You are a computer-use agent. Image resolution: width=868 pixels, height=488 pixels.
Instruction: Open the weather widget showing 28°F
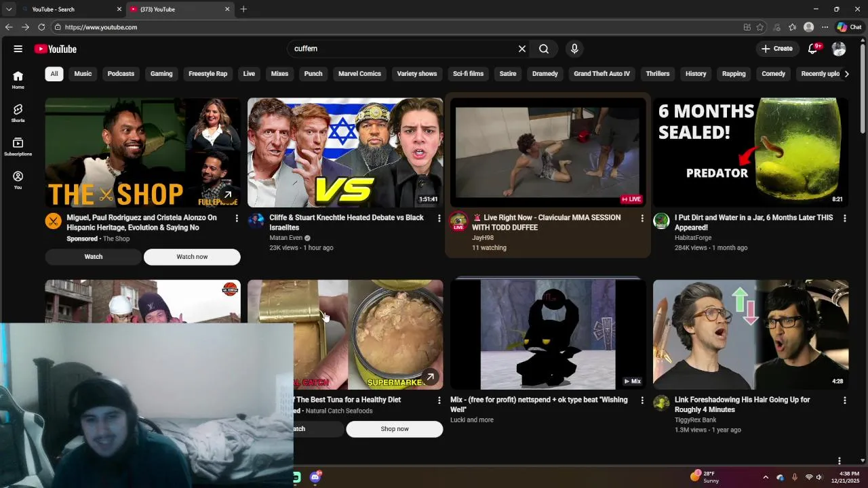pos(705,477)
